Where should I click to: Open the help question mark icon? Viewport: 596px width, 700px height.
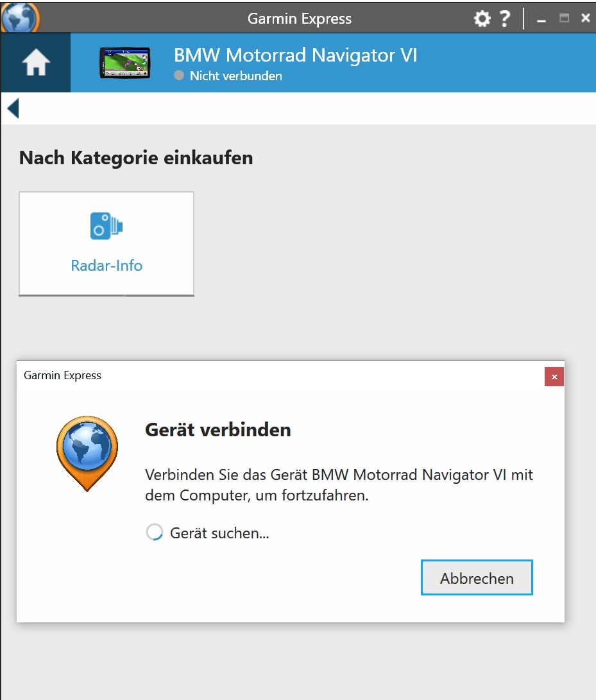pyautogui.click(x=505, y=18)
